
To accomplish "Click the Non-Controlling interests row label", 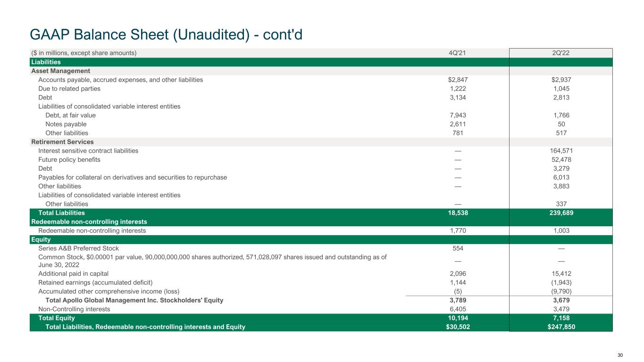I will point(74,309).
